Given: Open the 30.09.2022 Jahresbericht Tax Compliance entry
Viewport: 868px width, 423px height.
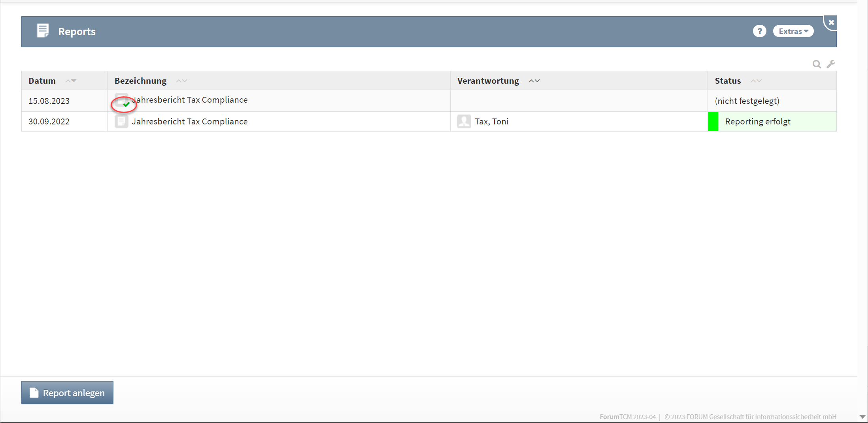Looking at the screenshot, I should (x=190, y=122).
